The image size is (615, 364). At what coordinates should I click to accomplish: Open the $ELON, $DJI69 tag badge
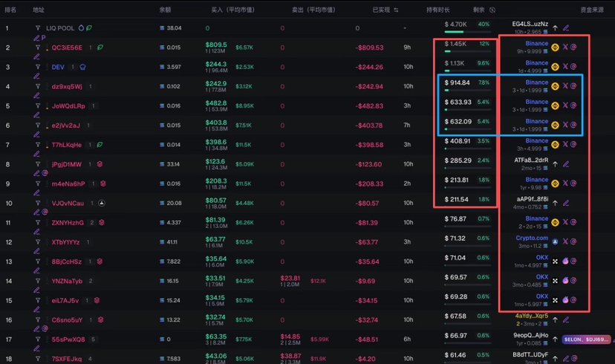click(586, 339)
